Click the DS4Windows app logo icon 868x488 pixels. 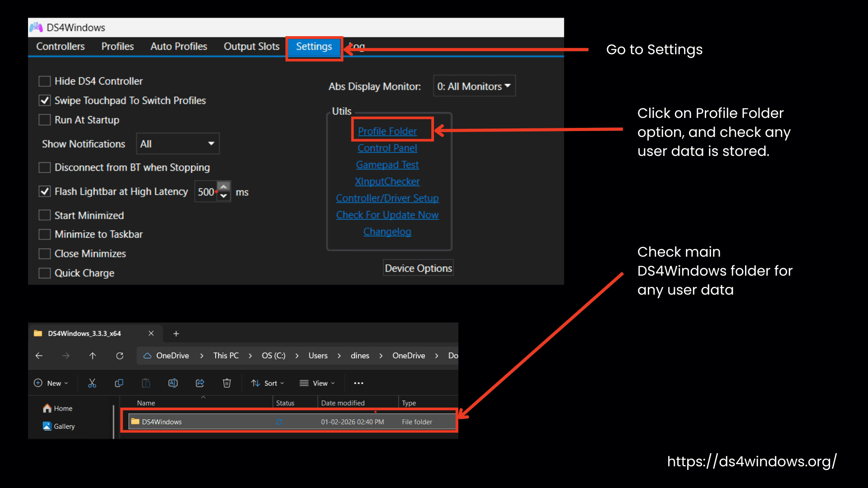coord(37,28)
